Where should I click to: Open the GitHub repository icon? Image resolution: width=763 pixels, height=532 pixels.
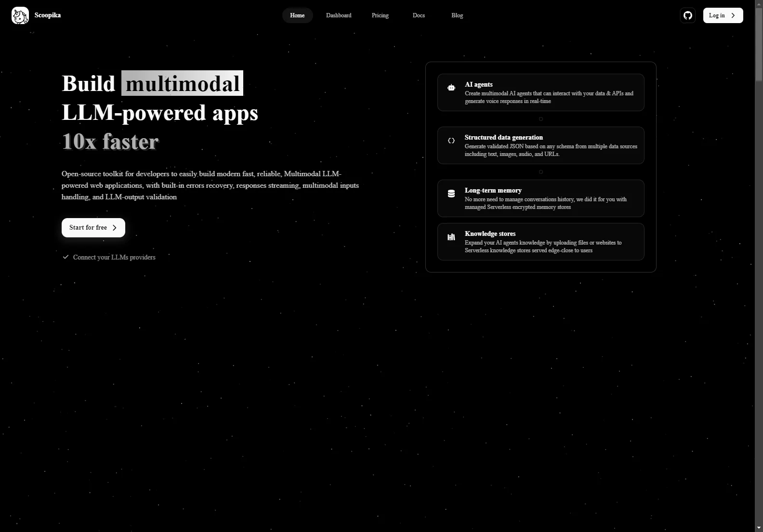coord(688,15)
